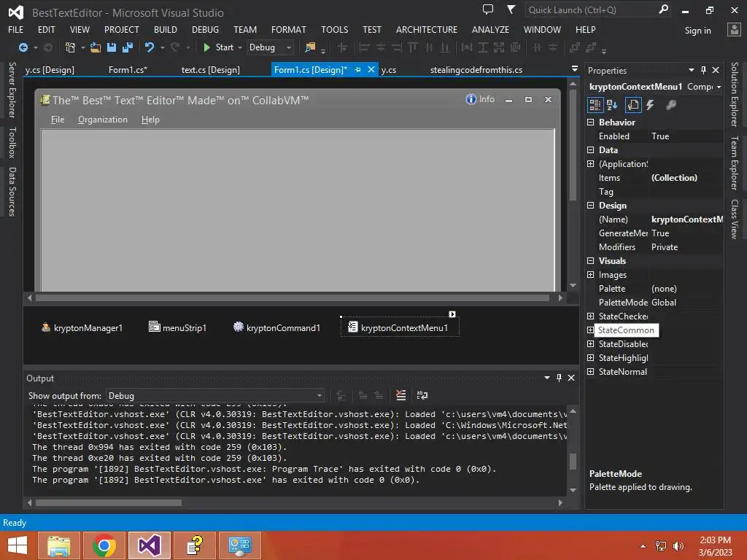Open the Team Explorer side tab
This screenshot has height=560, width=747.
coord(735,163)
